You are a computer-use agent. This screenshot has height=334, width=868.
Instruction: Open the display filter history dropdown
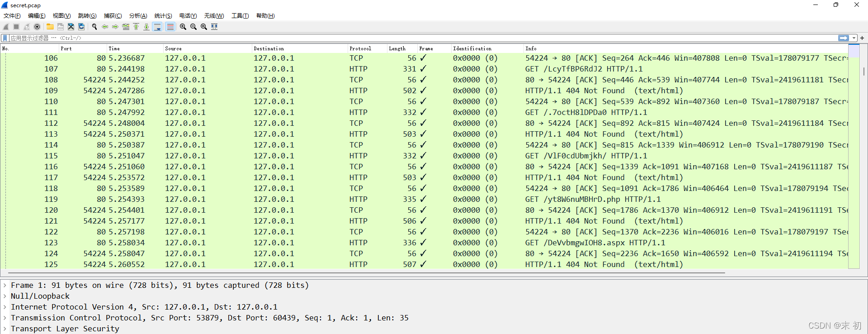point(854,38)
